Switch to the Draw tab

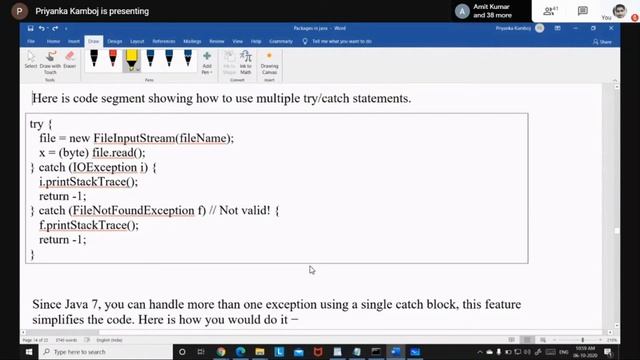93,41
